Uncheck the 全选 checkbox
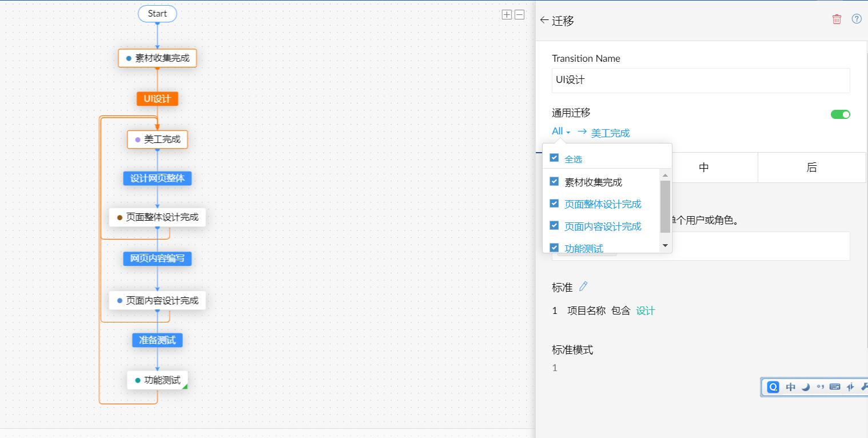This screenshot has height=438, width=868. point(554,158)
